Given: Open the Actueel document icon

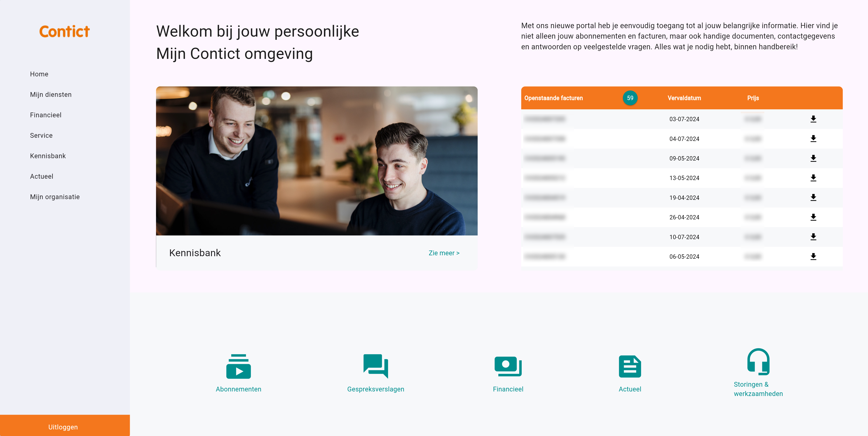Looking at the screenshot, I should click(630, 366).
